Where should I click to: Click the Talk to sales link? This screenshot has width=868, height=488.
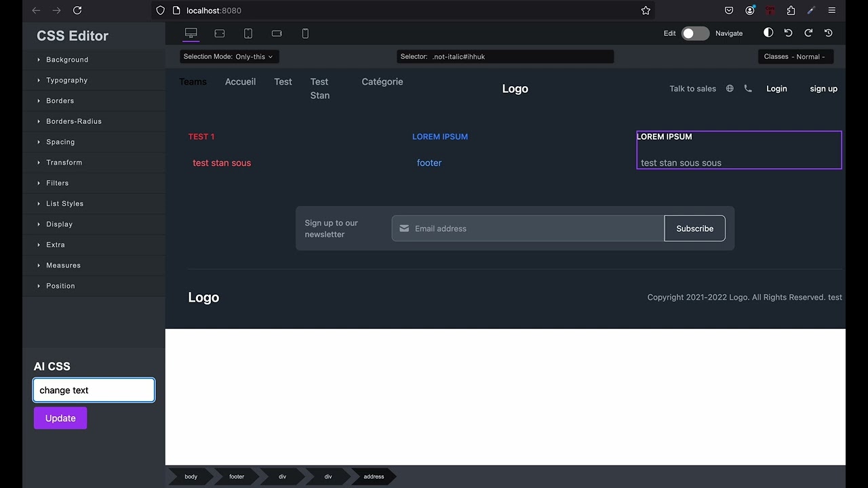click(692, 88)
